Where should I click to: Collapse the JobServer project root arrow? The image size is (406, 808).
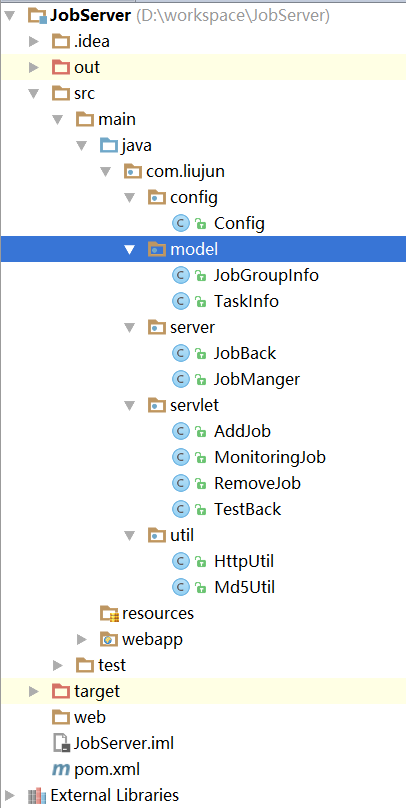(10, 16)
